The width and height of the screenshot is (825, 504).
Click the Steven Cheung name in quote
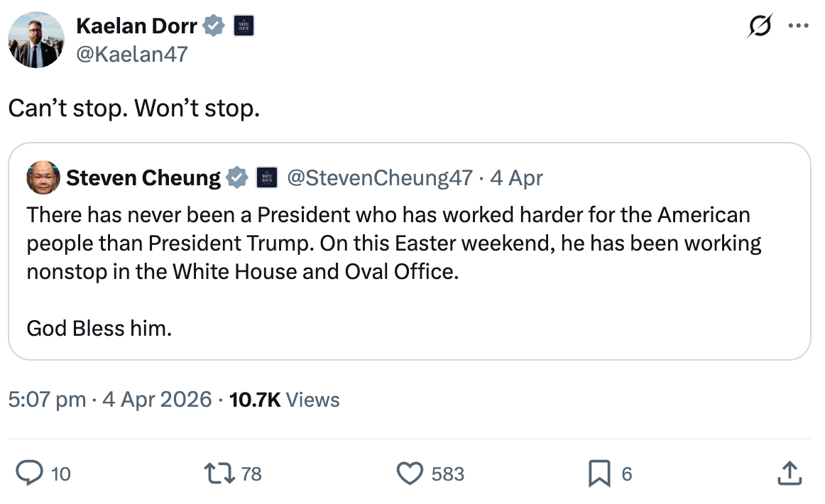(143, 177)
